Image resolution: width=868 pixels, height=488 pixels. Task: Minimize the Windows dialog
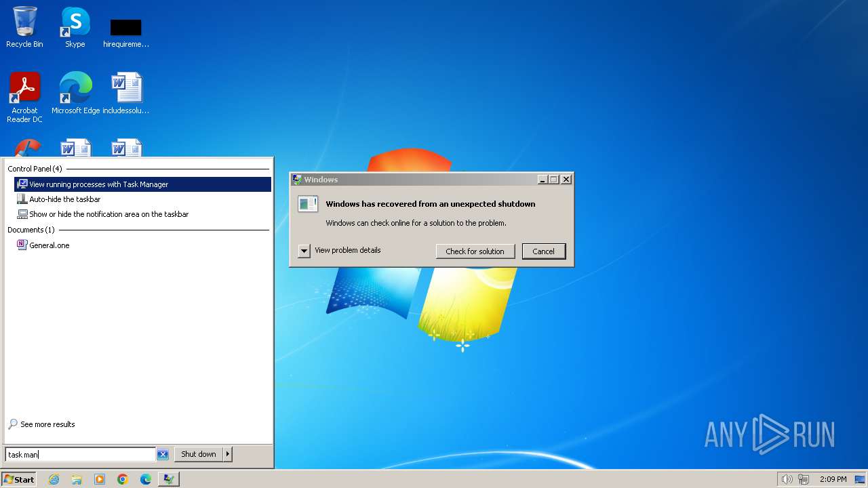(x=542, y=180)
